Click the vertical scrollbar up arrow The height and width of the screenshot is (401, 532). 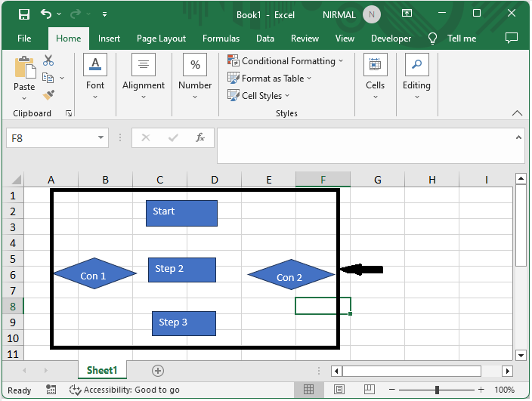pyautogui.click(x=521, y=178)
